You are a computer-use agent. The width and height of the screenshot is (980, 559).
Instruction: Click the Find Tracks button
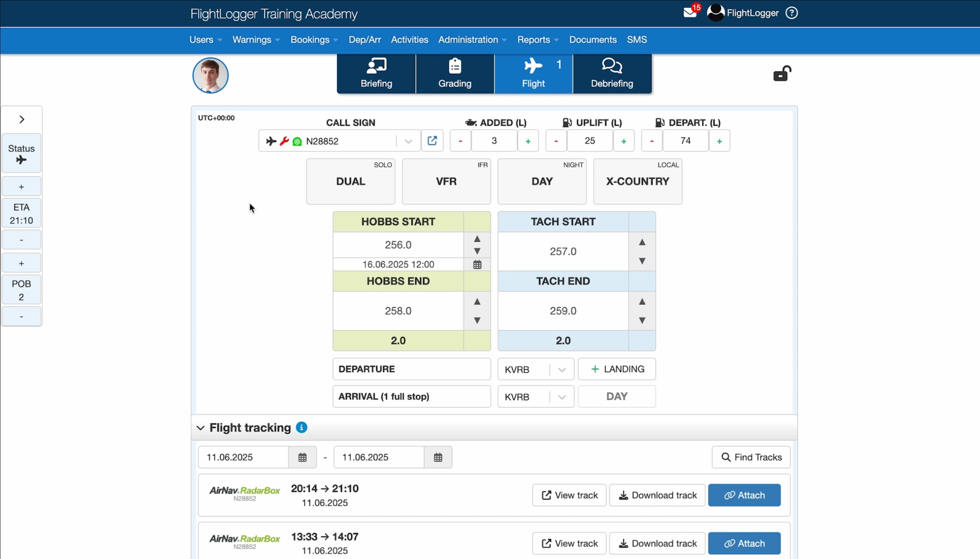pos(751,457)
